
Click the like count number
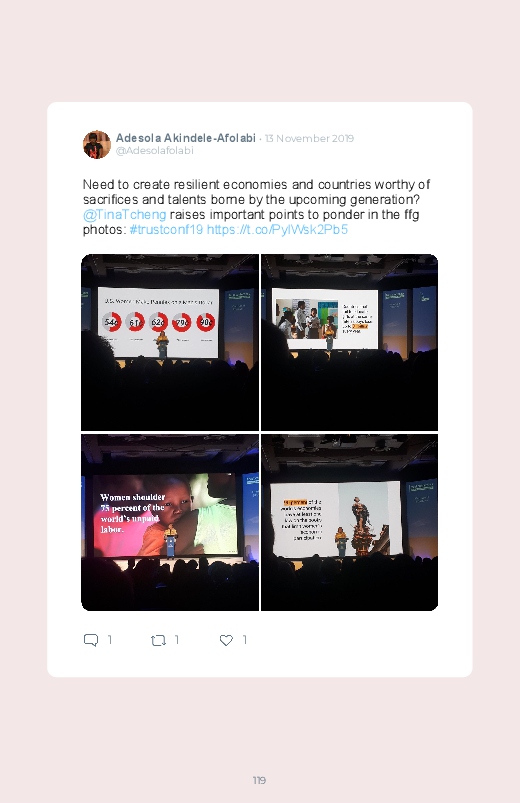pyautogui.click(x=245, y=640)
